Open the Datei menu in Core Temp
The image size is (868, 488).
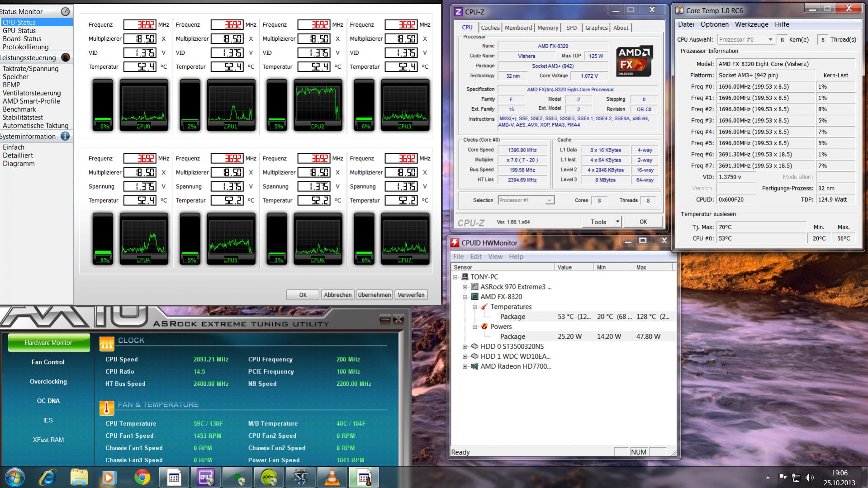686,24
